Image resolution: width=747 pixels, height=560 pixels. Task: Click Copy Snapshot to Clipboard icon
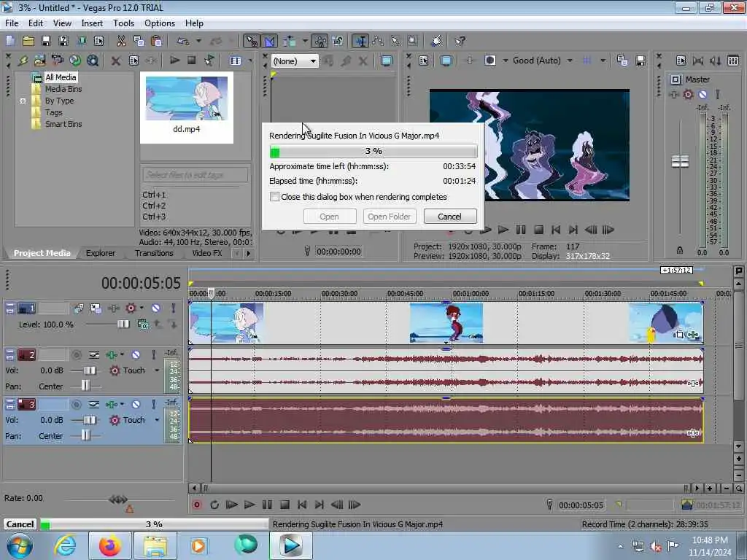point(622,61)
